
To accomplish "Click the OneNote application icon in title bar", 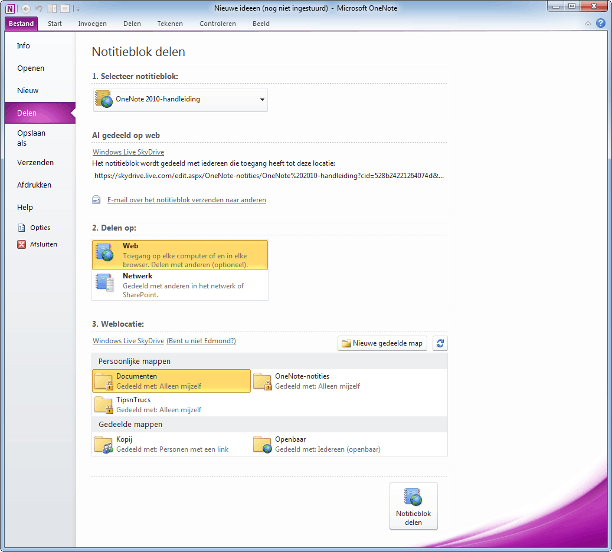I will 10,8.
